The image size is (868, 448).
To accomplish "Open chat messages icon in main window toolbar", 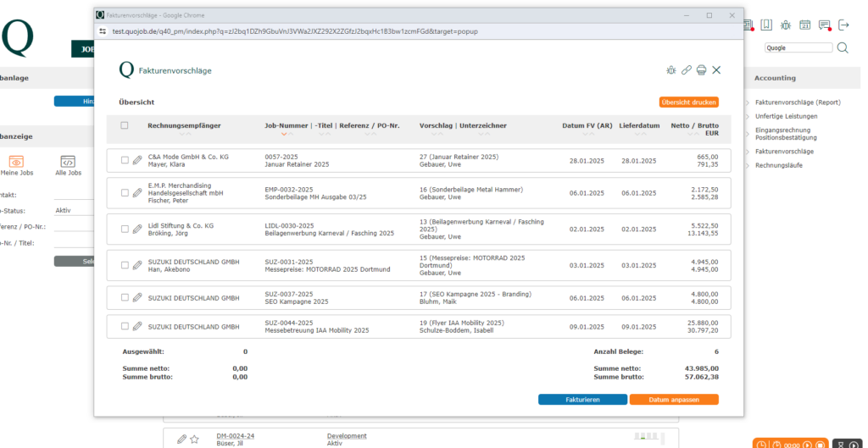I will pyautogui.click(x=825, y=25).
